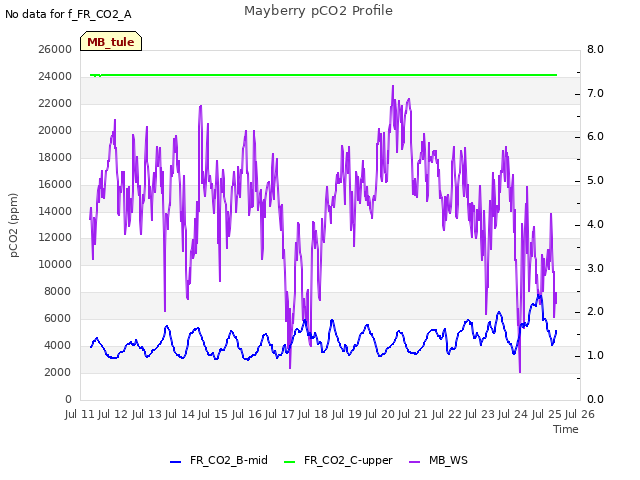Screen dimensions: 640x480
Task: Click the Jul 25 x-axis tick label
Action: pyautogui.click(x=547, y=414)
